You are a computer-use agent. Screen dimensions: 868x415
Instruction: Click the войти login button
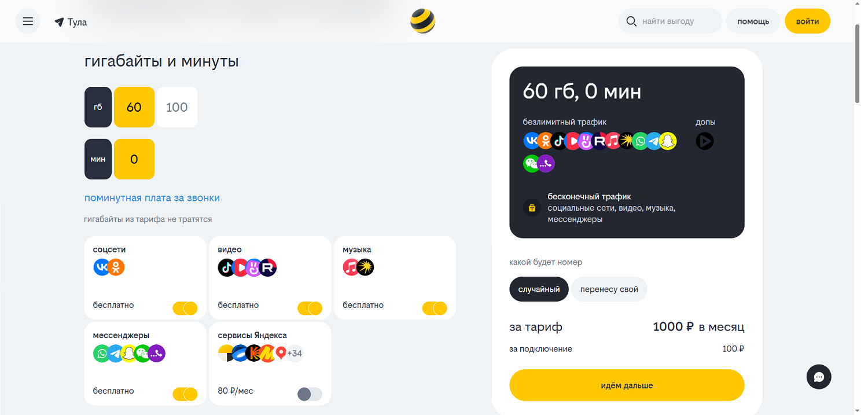pyautogui.click(x=807, y=21)
